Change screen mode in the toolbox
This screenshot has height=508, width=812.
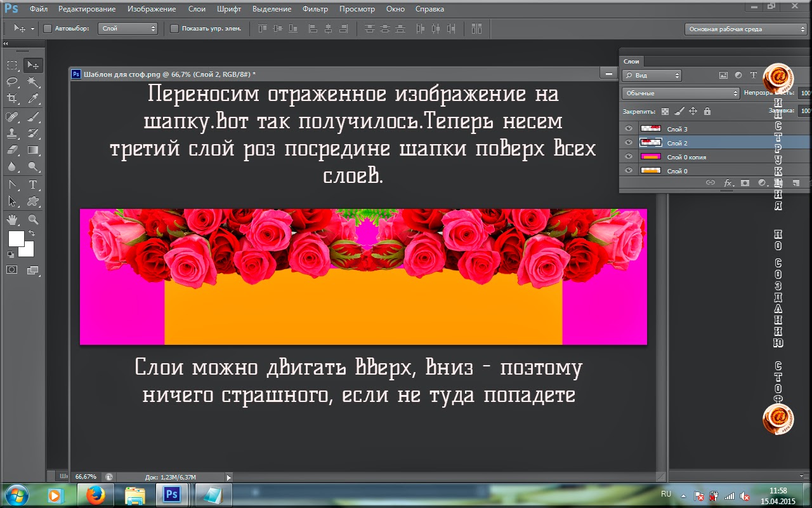click(33, 270)
